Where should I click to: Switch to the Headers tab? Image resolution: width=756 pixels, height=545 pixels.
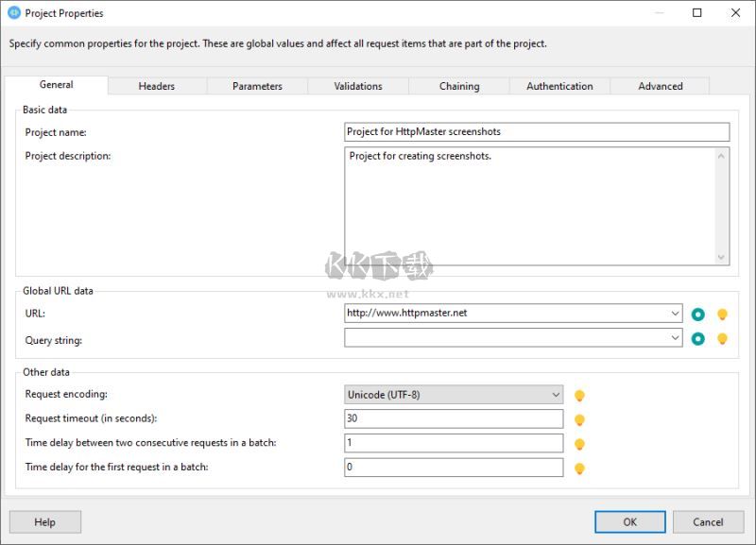(156, 86)
